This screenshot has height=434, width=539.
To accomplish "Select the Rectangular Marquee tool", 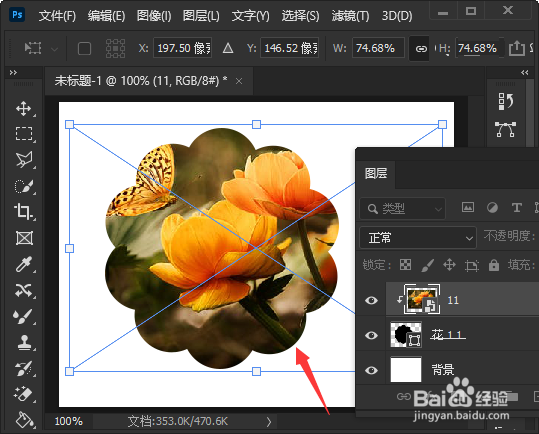I will [24, 133].
